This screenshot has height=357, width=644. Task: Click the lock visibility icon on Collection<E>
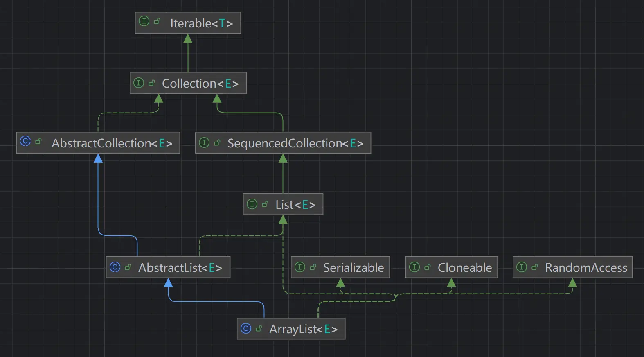[x=152, y=83]
